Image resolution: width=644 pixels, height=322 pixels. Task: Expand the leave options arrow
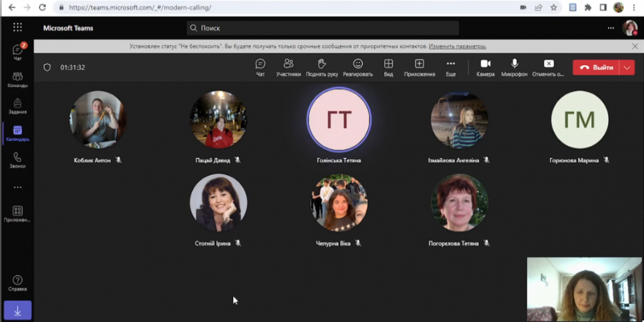(x=628, y=67)
